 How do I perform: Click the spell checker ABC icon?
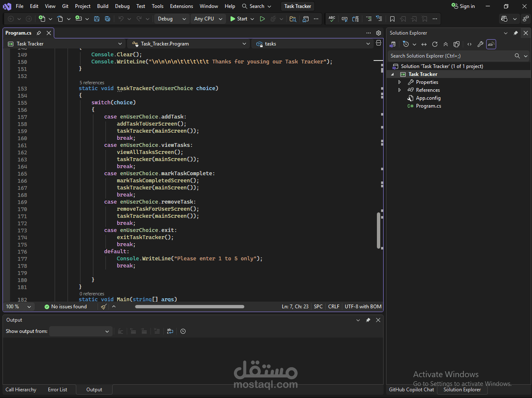[x=332, y=19]
